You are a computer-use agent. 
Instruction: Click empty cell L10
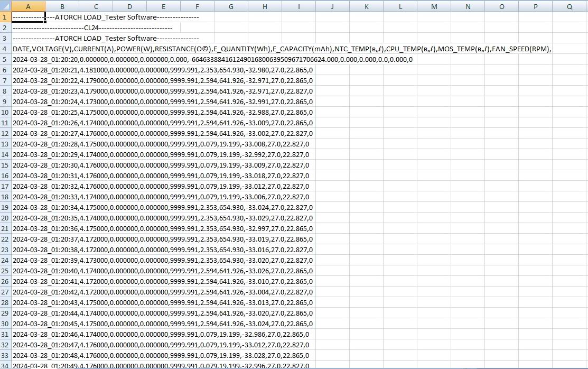(400, 112)
